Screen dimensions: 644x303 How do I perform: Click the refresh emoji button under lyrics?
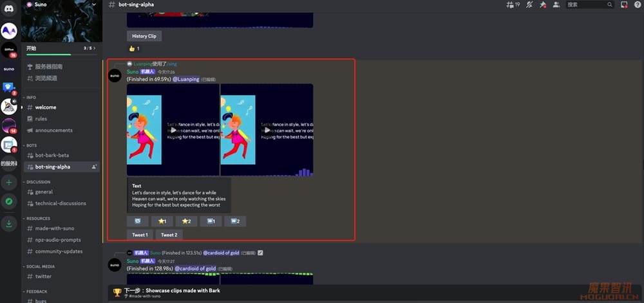click(137, 221)
